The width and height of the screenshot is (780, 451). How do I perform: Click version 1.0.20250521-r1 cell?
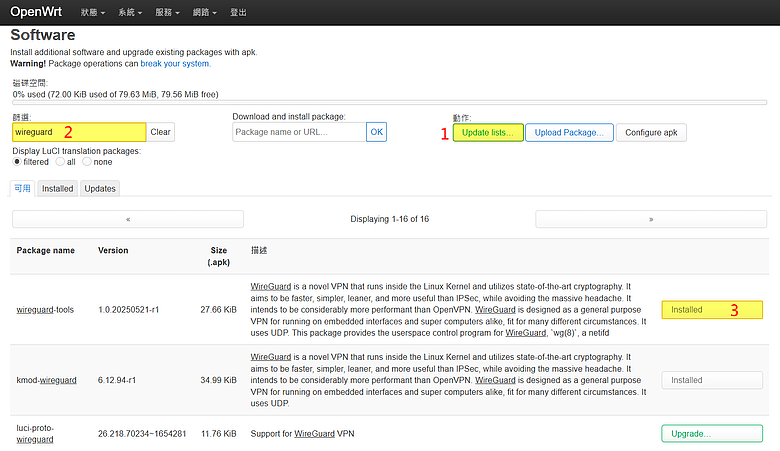coord(128,309)
